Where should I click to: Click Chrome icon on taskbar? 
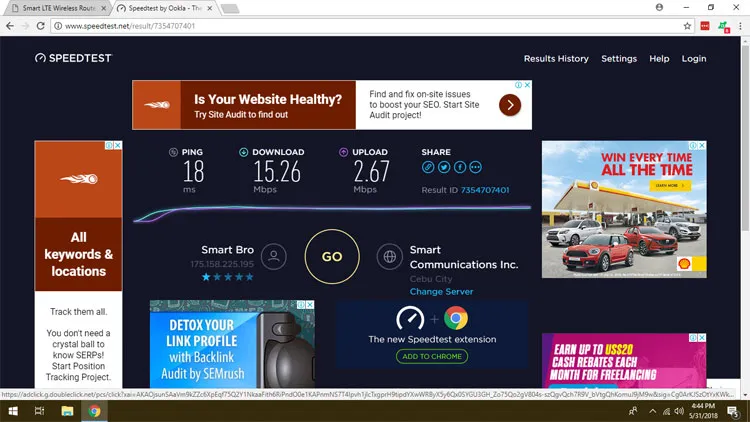(94, 411)
